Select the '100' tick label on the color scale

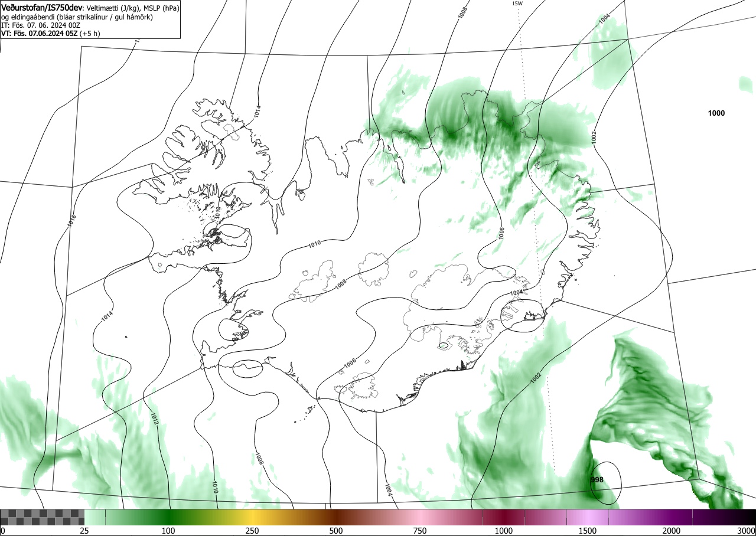pos(168,531)
